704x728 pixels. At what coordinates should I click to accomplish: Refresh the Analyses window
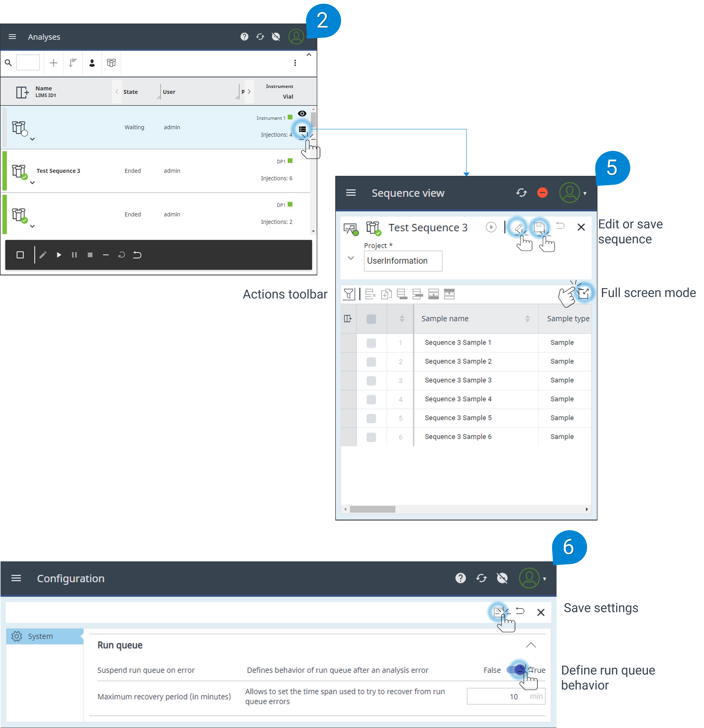click(x=260, y=37)
